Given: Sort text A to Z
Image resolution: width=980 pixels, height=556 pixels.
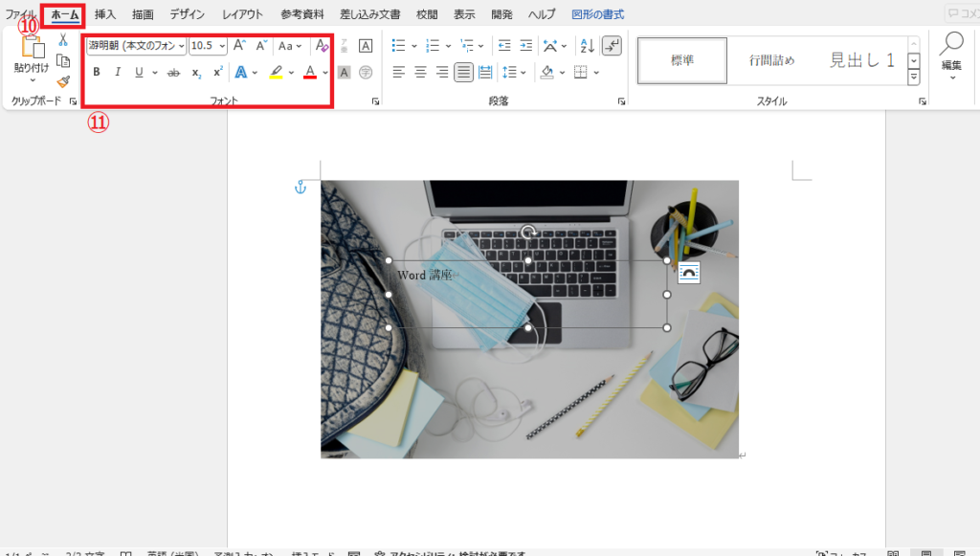Looking at the screenshot, I should pos(587,46).
